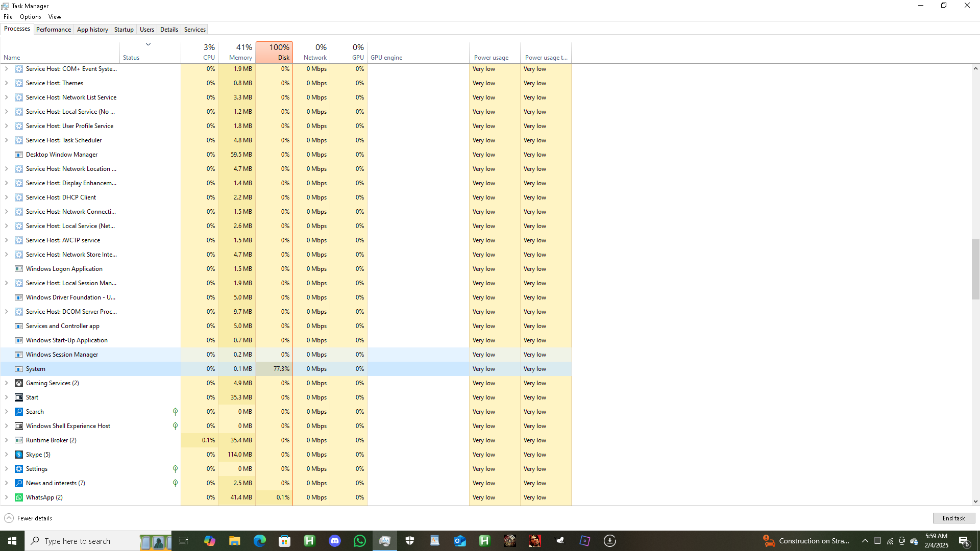
Task: Click the Desktop Window Manager icon
Action: [x=19, y=155]
